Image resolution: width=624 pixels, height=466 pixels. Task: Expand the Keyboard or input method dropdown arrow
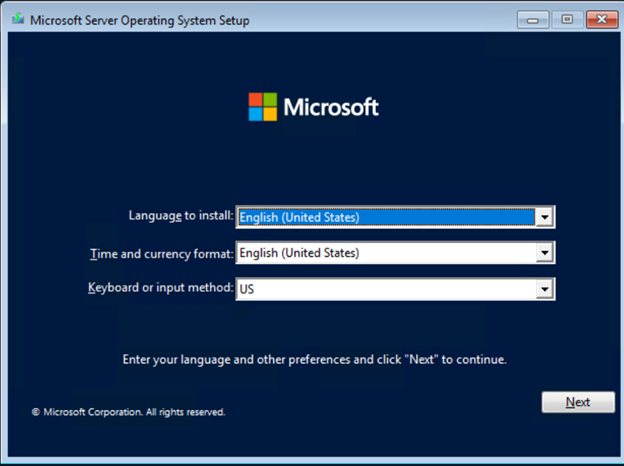point(544,289)
